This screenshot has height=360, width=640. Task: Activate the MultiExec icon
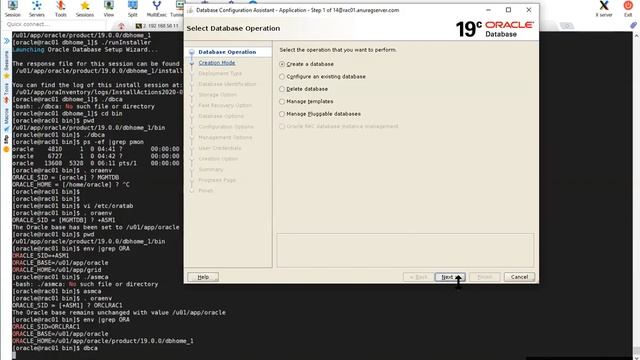[156, 8]
